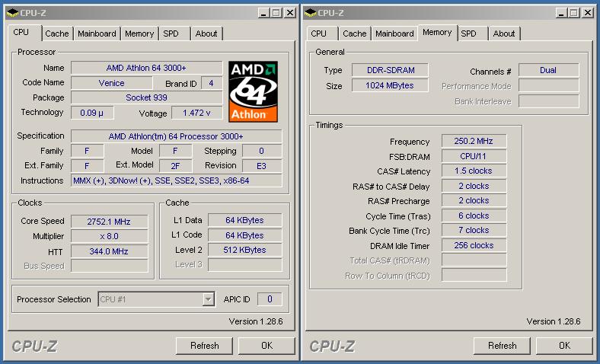The width and height of the screenshot is (600, 364).
Task: Click the empty Level 3 cache field
Action: pyautogui.click(x=245, y=264)
